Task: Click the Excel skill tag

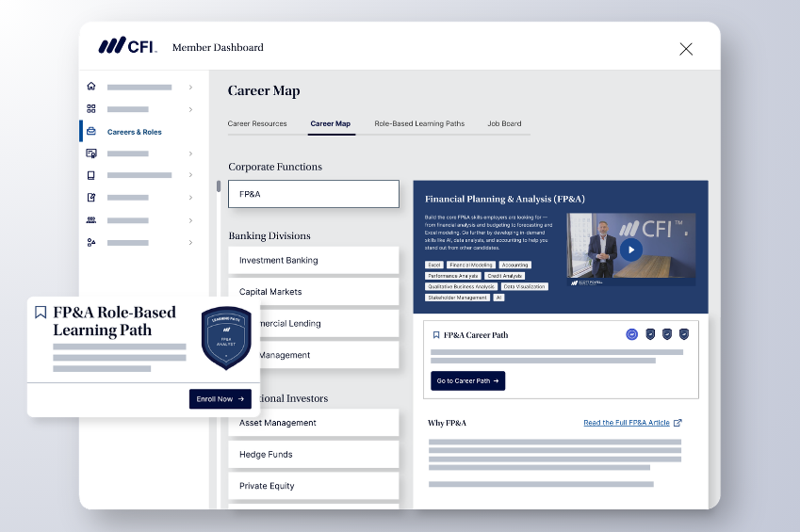Action: point(434,265)
